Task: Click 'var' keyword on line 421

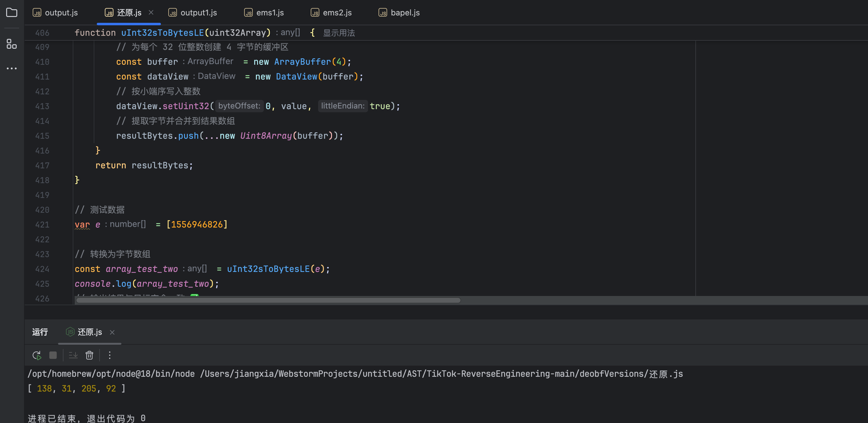Action: [82, 224]
